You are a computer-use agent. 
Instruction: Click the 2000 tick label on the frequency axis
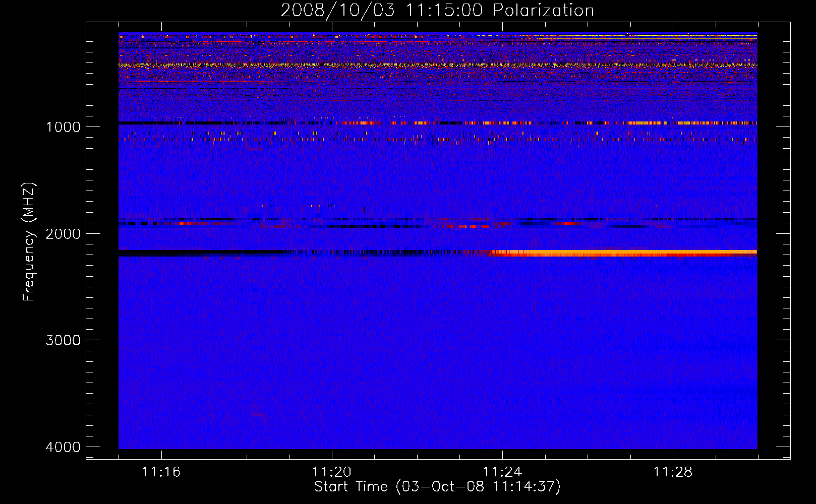coord(63,234)
